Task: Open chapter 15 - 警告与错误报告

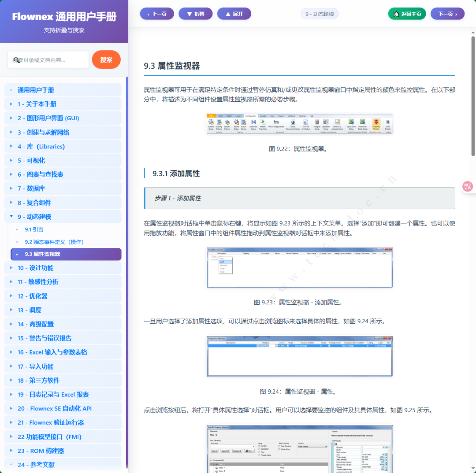Action: click(63, 338)
